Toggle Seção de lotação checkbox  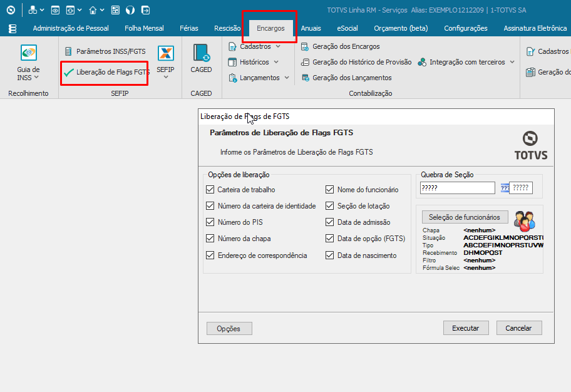[329, 206]
